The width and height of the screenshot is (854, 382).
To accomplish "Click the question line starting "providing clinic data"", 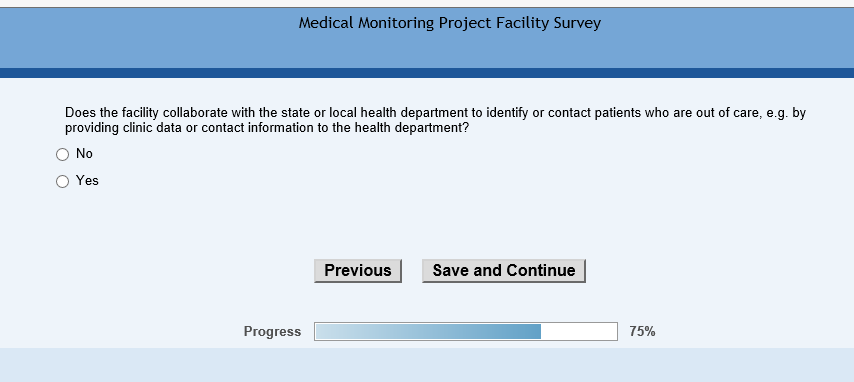I will [267, 129].
